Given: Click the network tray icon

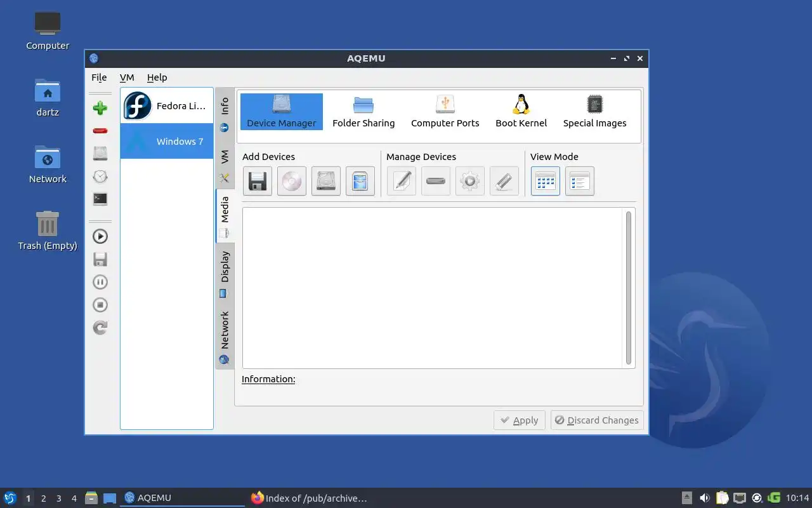Looking at the screenshot, I should coord(739,498).
